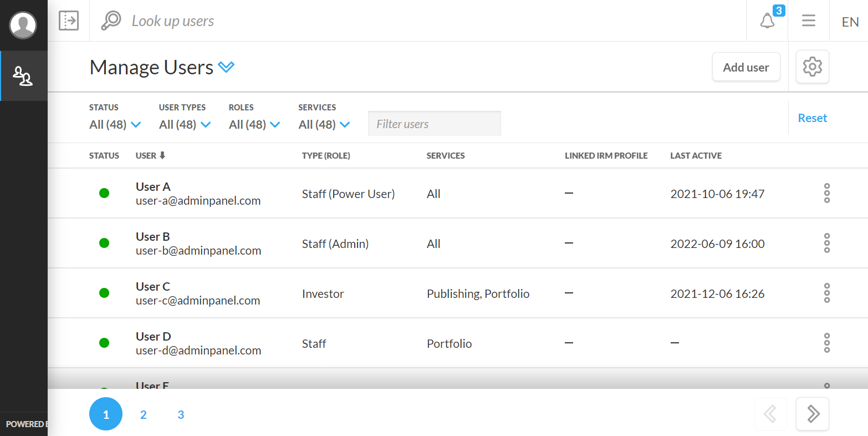The image size is (868, 436).
Task: Expand the Roles filter dropdown
Action: pos(255,125)
